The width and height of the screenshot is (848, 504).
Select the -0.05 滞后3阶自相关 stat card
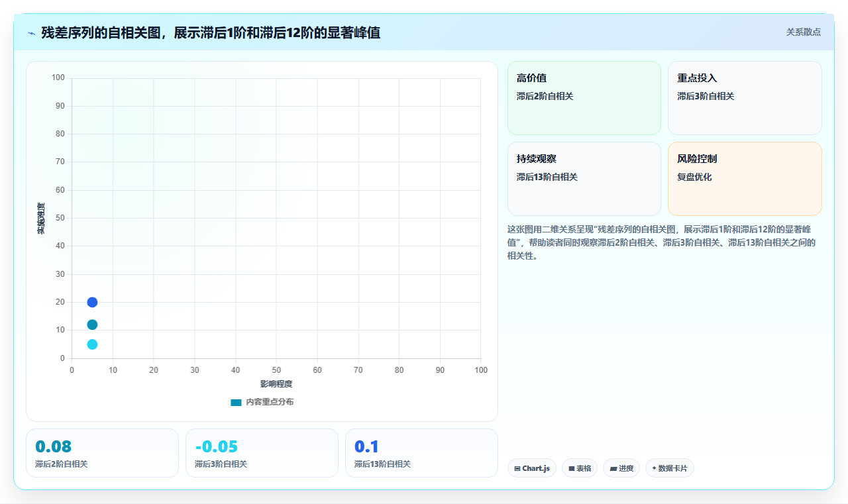262,453
